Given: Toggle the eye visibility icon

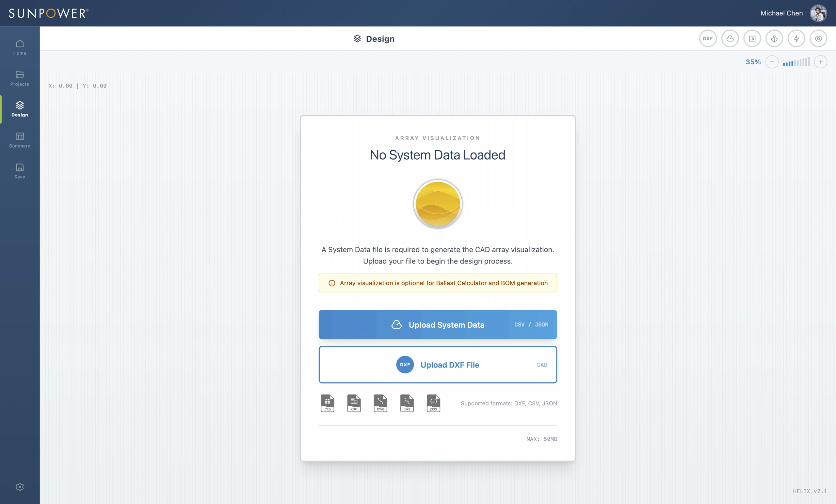Looking at the screenshot, I should pos(818,39).
